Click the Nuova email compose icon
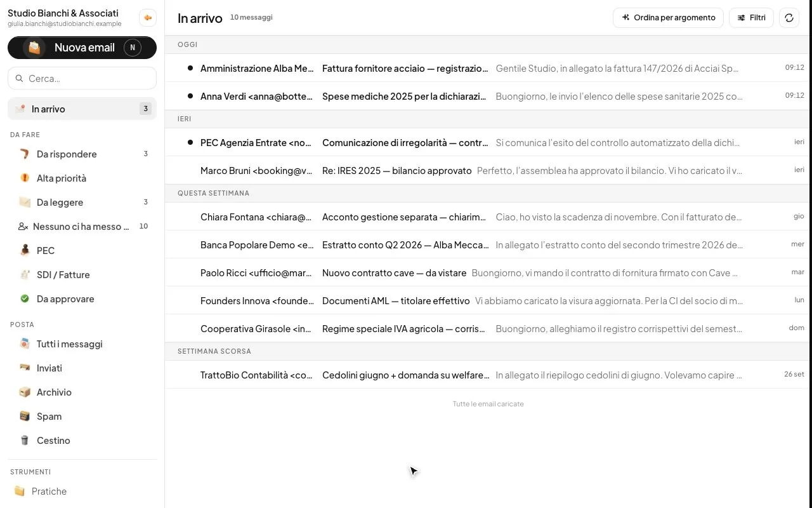Image resolution: width=812 pixels, height=508 pixels. [34, 48]
